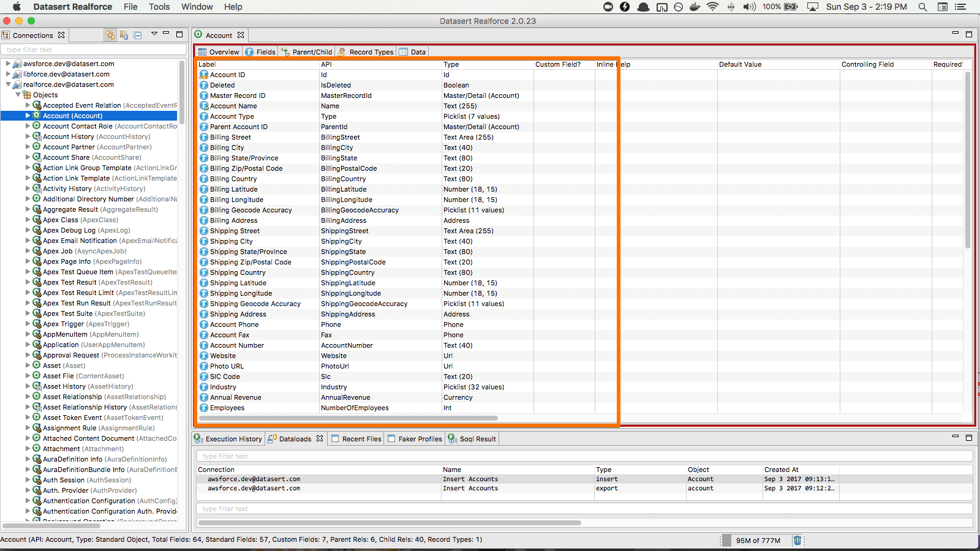Click the Connections filter text field
The width and height of the screenshot is (980, 551).
(93, 50)
